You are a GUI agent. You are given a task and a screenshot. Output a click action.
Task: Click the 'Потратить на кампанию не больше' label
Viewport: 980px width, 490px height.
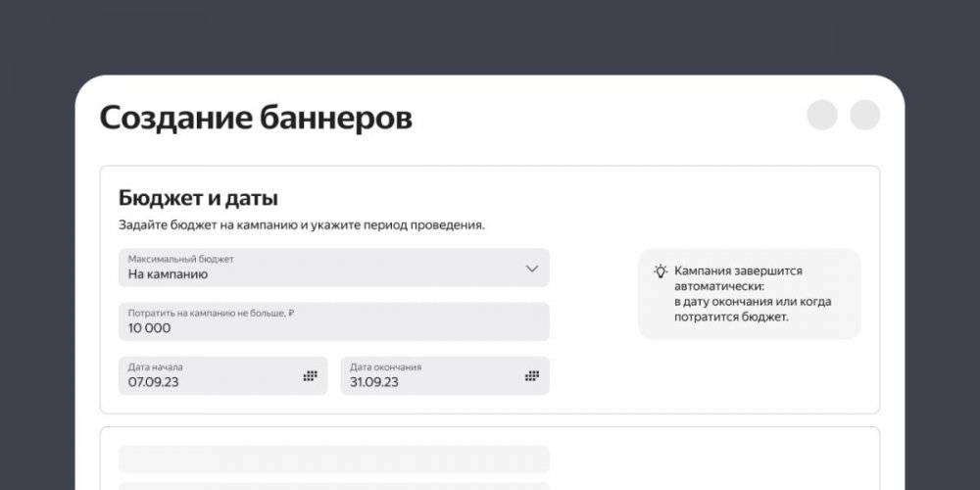212,313
